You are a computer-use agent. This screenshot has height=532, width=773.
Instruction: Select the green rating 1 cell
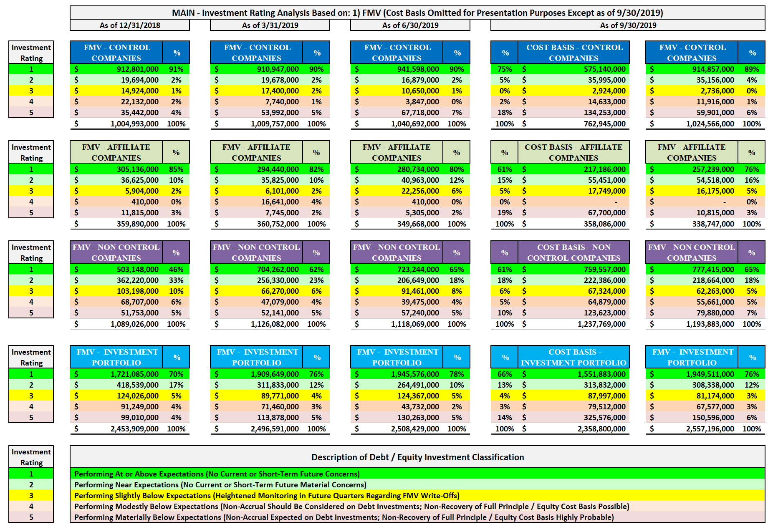(31, 69)
